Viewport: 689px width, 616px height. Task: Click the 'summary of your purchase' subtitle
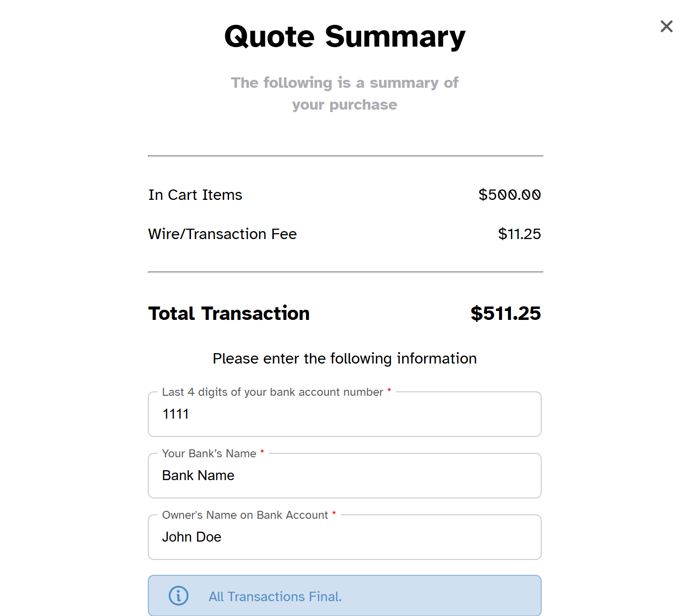tap(345, 93)
